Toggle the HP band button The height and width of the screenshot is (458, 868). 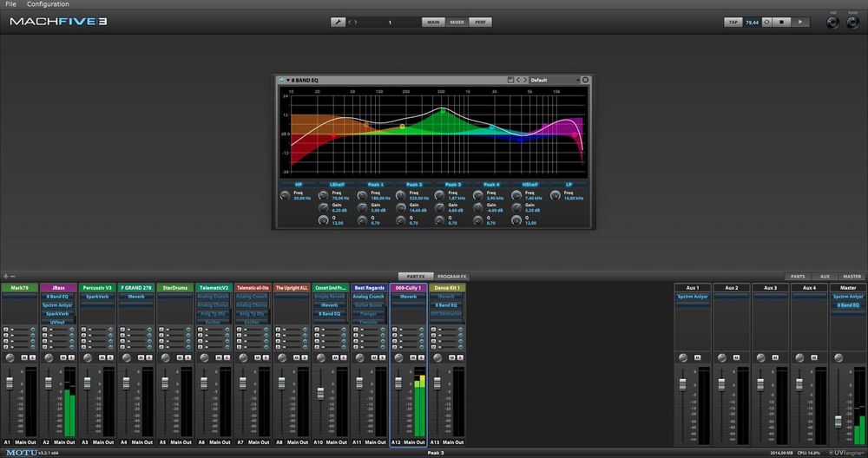tap(299, 184)
